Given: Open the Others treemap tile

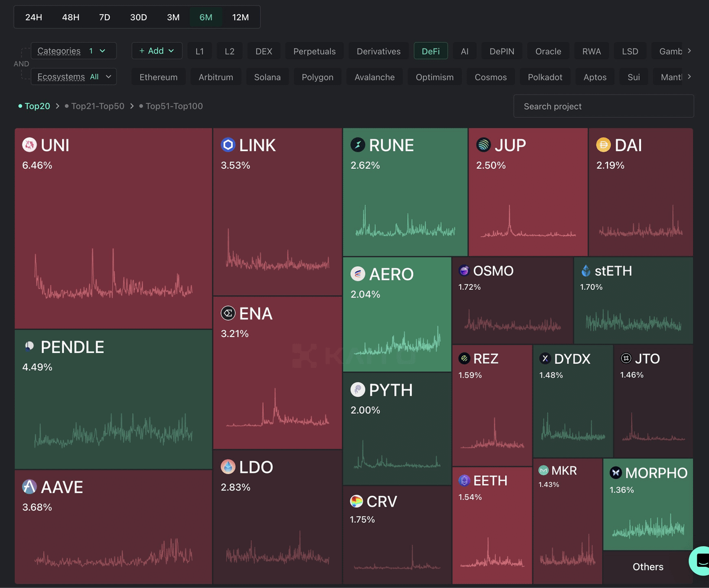Looking at the screenshot, I should point(648,567).
